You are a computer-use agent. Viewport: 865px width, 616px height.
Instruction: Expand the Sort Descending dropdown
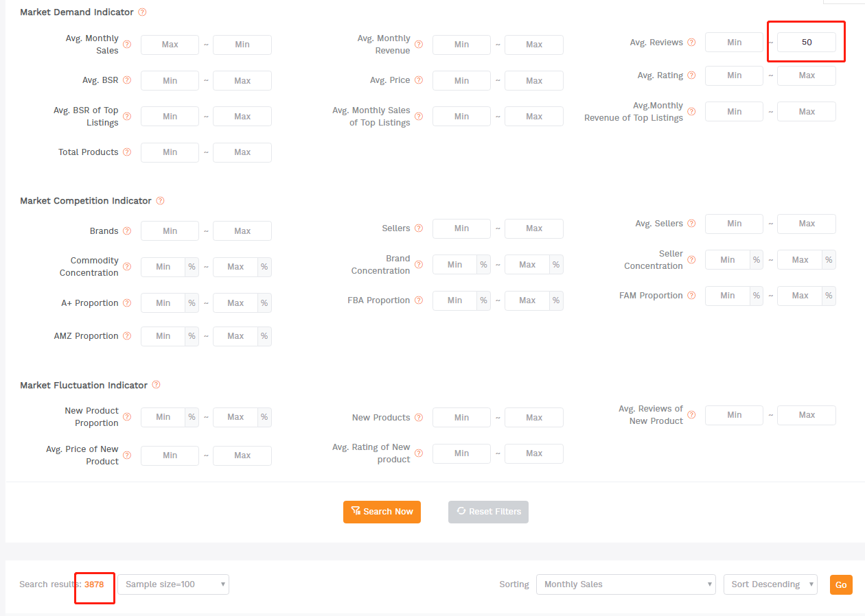click(x=770, y=584)
